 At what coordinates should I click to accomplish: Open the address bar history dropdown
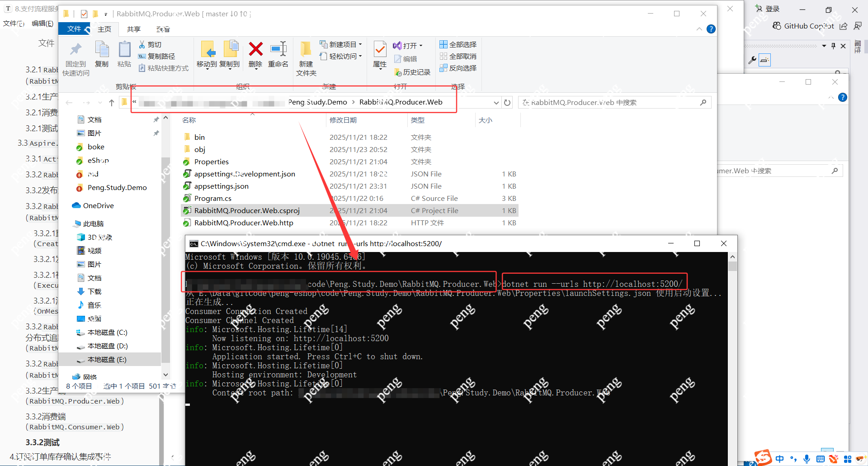click(496, 103)
